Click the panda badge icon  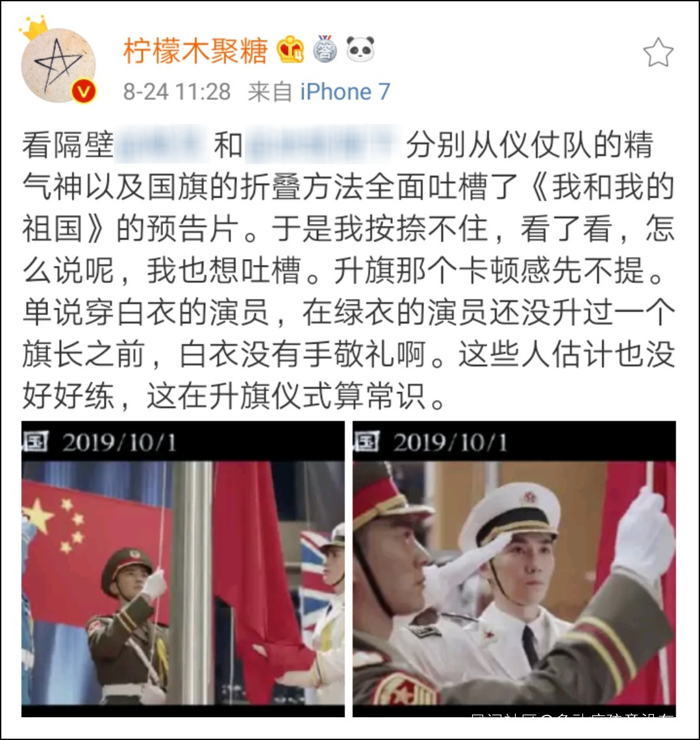click(360, 49)
